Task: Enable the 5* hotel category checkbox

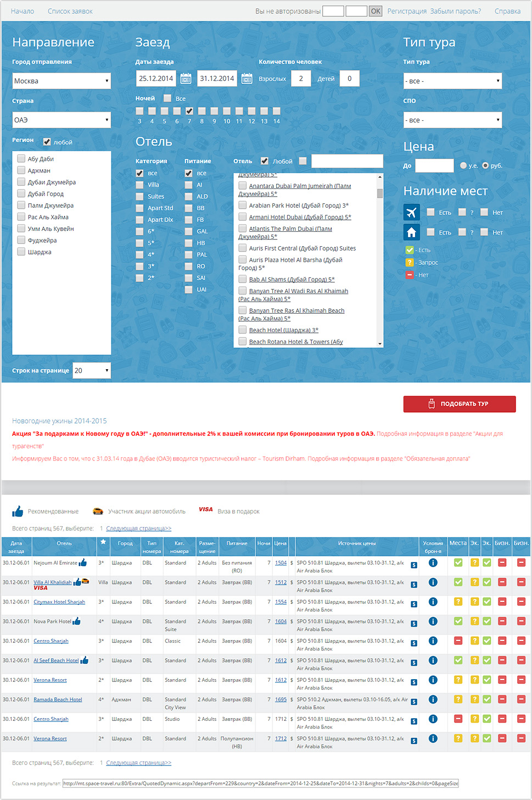Action: tap(140, 243)
